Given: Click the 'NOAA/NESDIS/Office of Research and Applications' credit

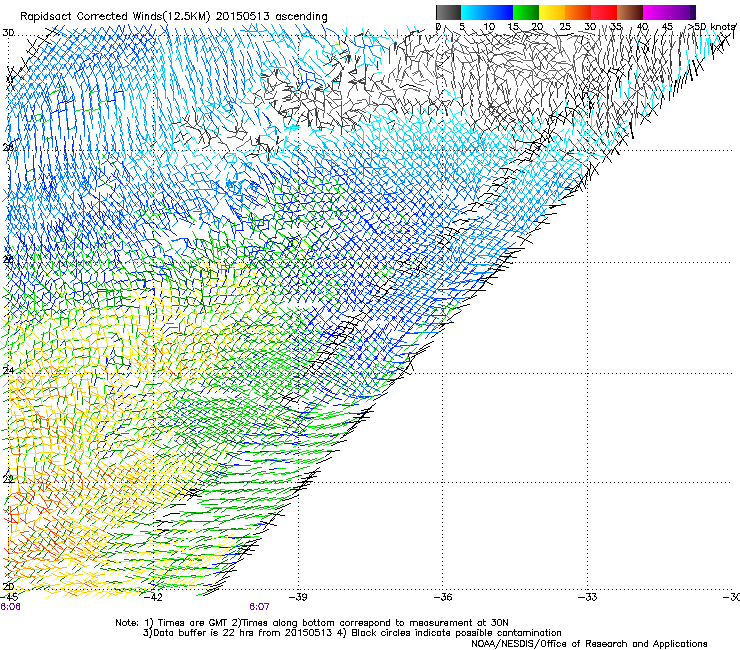Looking at the screenshot, I should click(589, 644).
